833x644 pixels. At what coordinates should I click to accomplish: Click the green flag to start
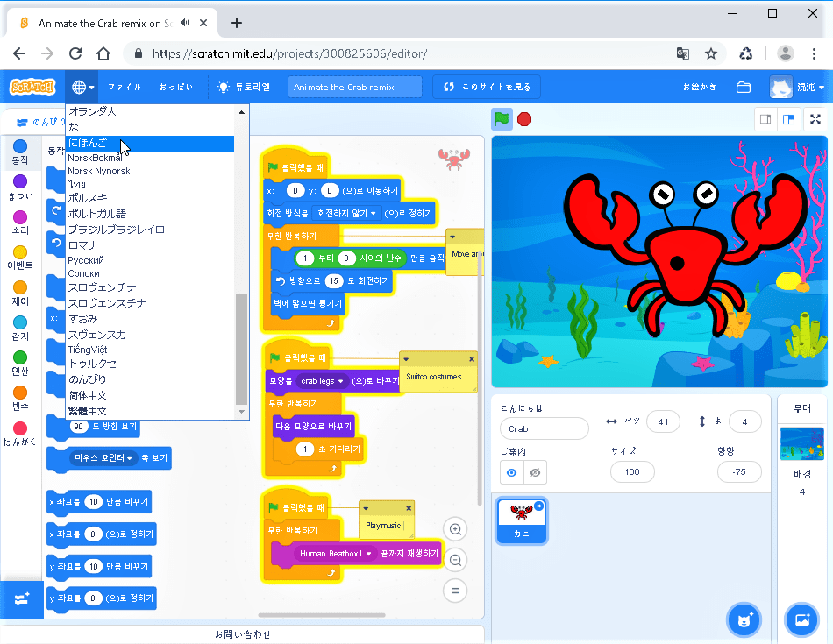coord(502,119)
